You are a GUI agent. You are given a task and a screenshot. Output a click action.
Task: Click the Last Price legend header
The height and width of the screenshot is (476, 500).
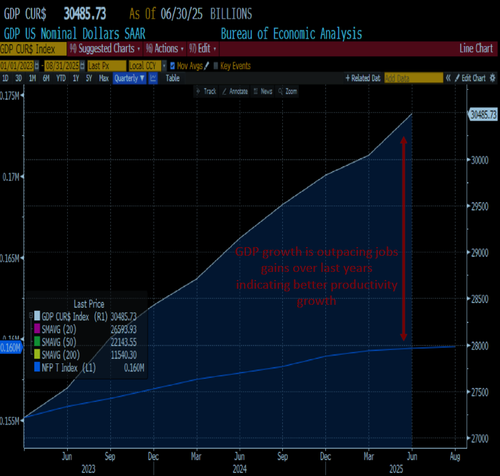tap(89, 304)
